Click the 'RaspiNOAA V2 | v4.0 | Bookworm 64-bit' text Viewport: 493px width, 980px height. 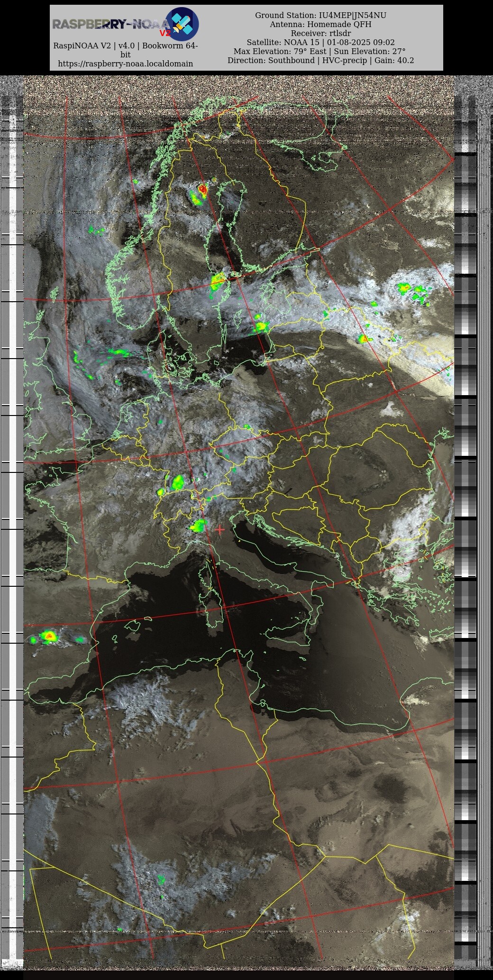coord(126,50)
